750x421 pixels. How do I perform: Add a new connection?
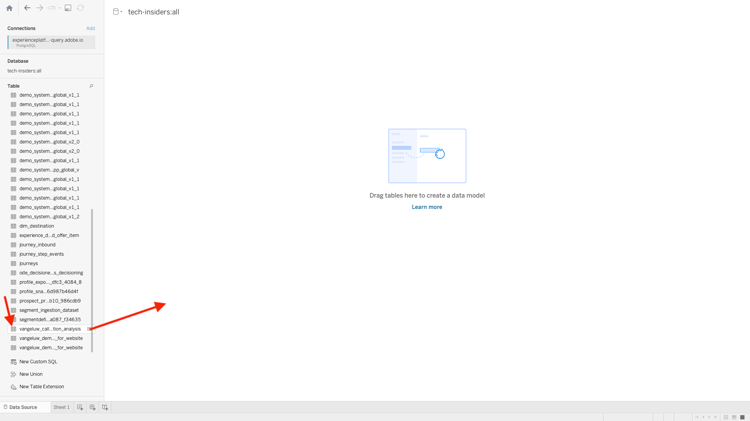click(x=90, y=28)
